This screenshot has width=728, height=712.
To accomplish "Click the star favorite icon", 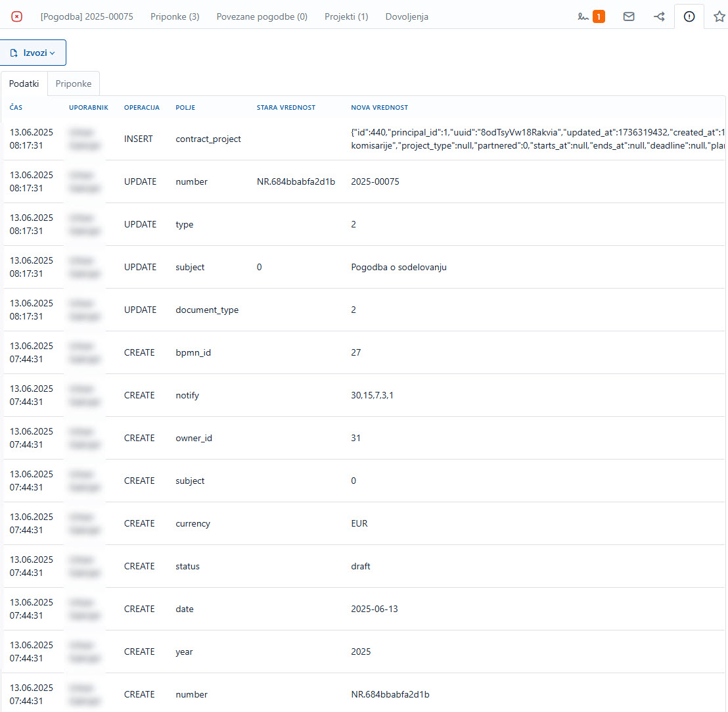I will pyautogui.click(x=719, y=16).
